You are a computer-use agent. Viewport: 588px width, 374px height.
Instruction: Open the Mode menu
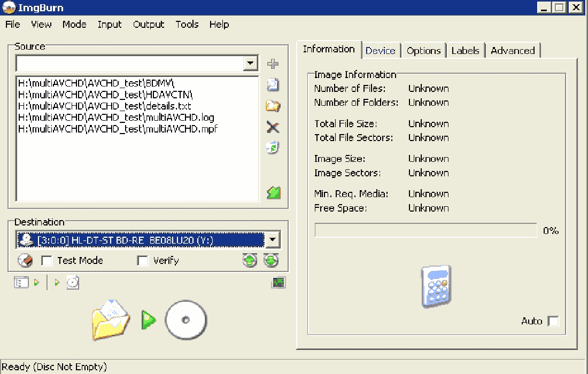click(74, 25)
